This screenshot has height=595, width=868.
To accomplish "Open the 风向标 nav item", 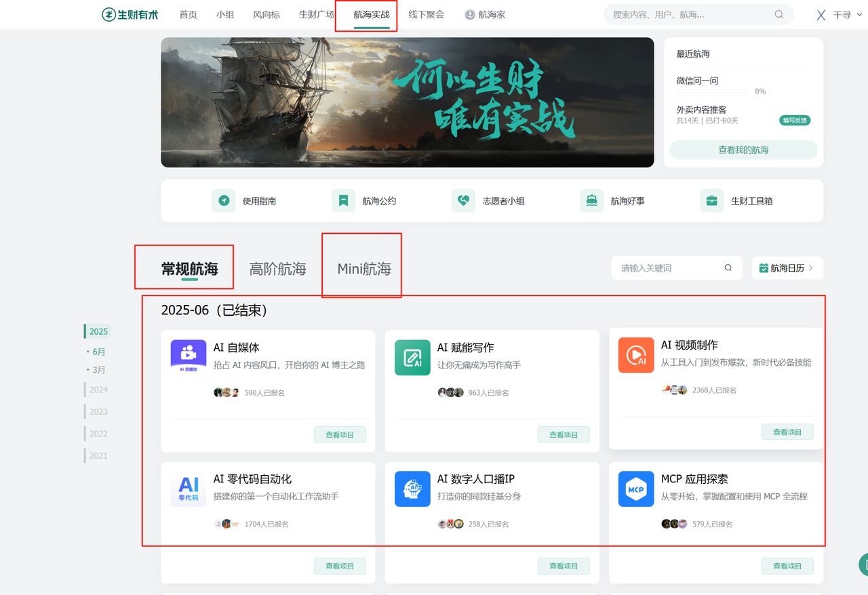I will tap(267, 14).
